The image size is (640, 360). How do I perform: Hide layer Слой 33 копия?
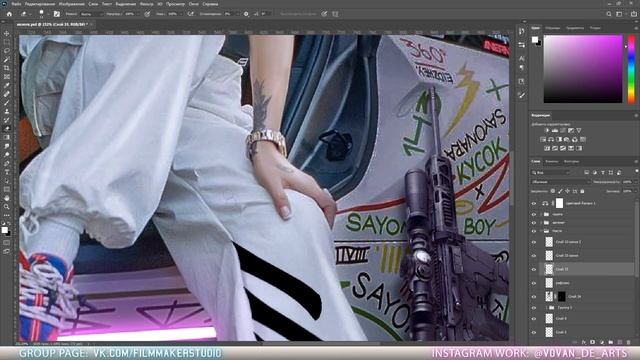[x=534, y=256]
